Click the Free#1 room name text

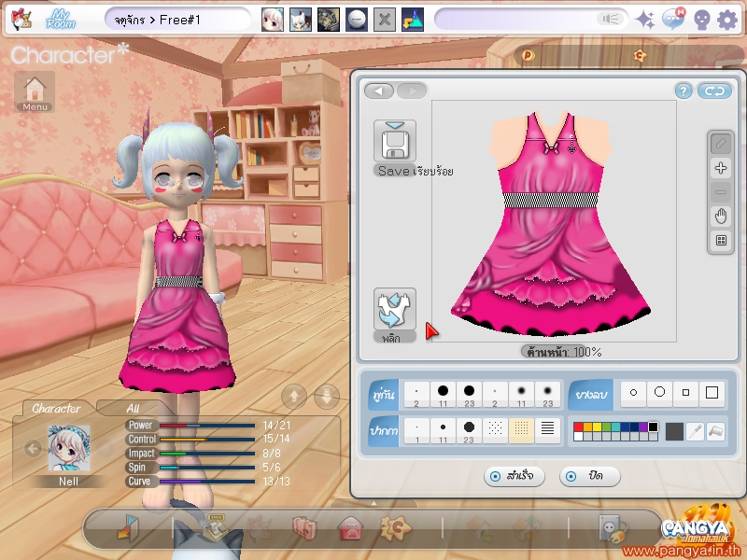180,20
